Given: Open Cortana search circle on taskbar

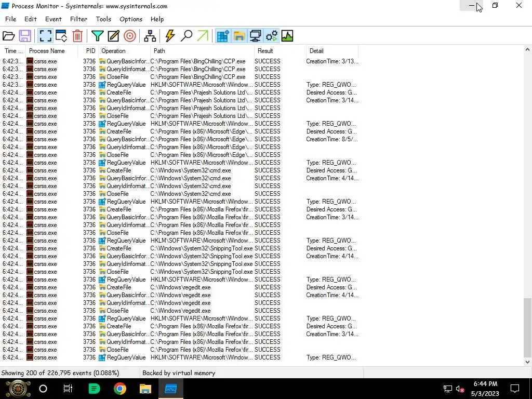Looking at the screenshot, I should [43, 389].
